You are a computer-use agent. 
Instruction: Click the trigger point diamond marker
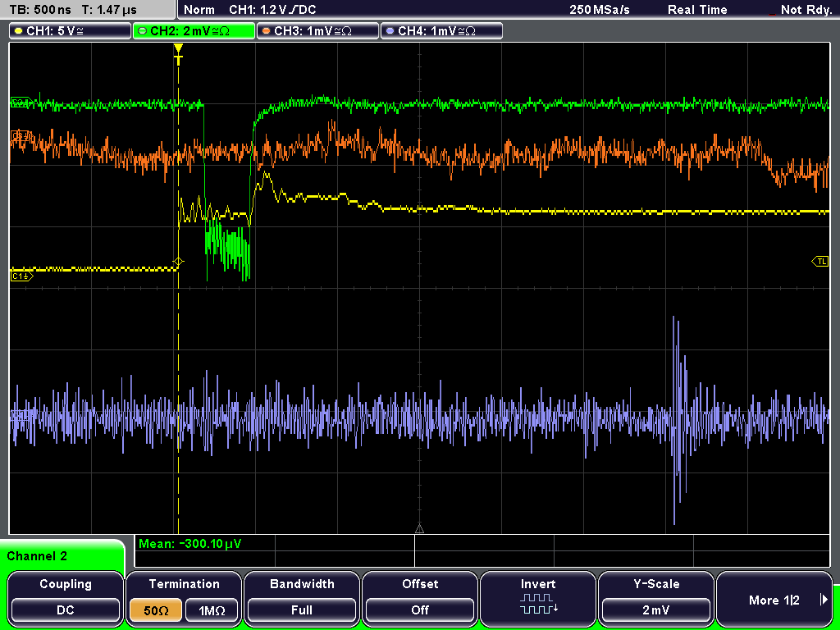click(178, 262)
